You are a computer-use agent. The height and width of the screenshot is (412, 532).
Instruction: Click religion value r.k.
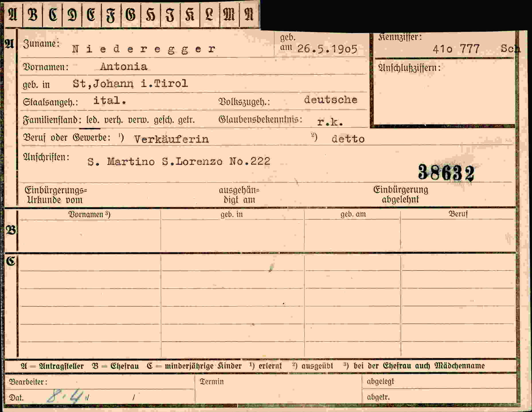tap(330, 122)
